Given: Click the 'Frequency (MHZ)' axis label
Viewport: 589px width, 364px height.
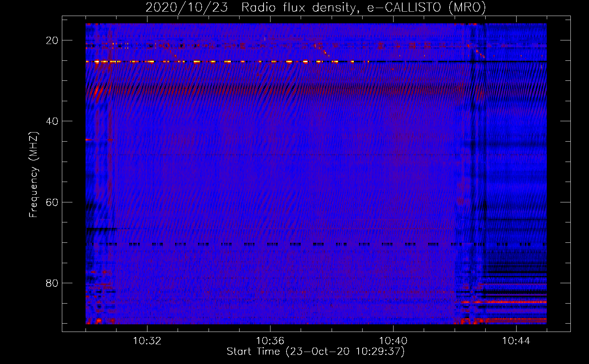Looking at the screenshot, I should pos(33,175).
